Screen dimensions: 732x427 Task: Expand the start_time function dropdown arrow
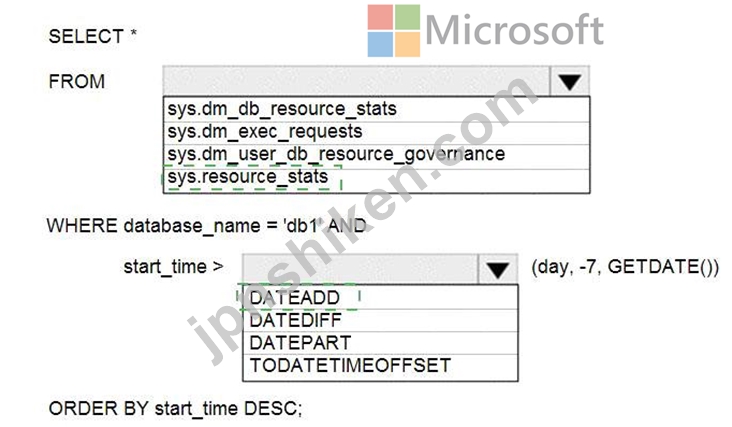(498, 270)
